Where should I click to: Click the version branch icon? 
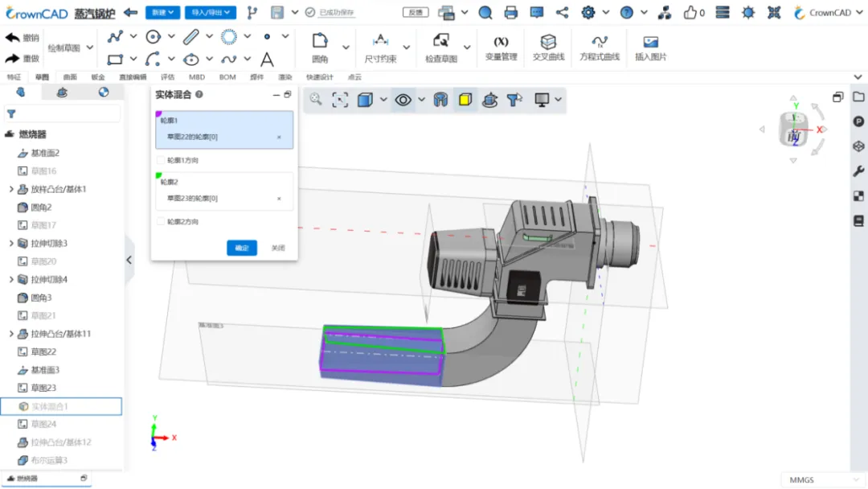[x=252, y=12]
